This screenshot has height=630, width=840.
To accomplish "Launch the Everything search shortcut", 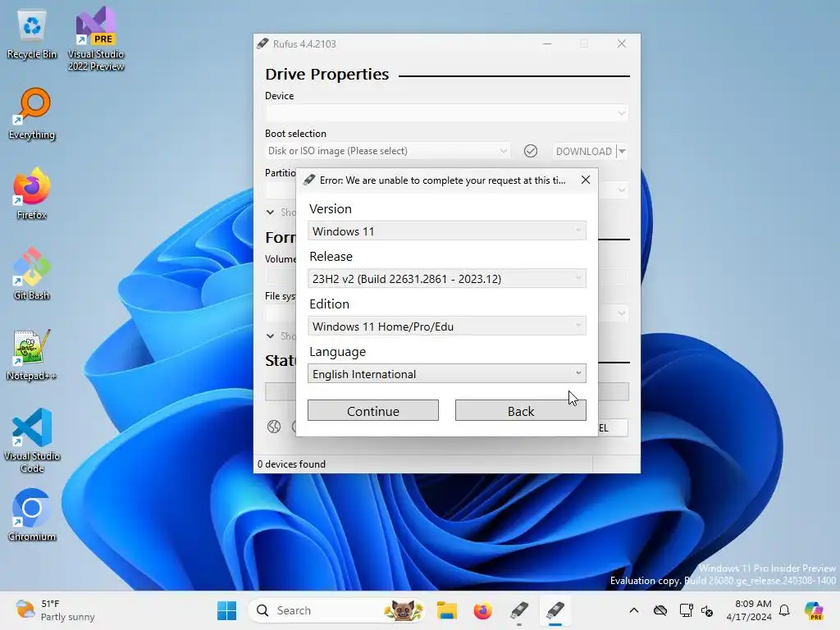I will click(32, 113).
